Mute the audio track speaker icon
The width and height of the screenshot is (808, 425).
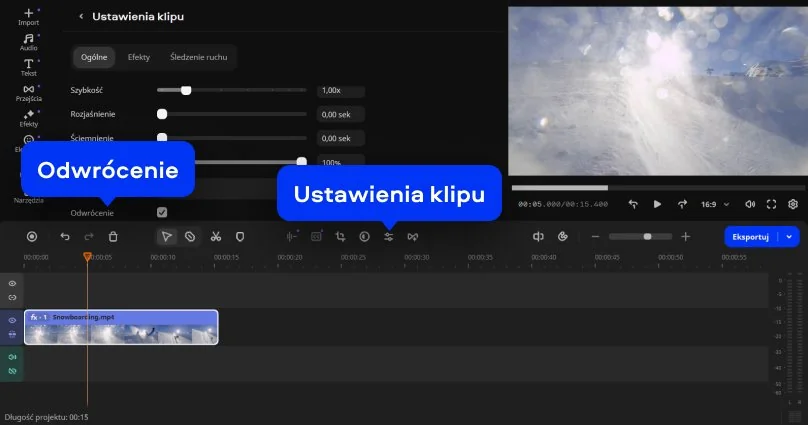click(13, 357)
